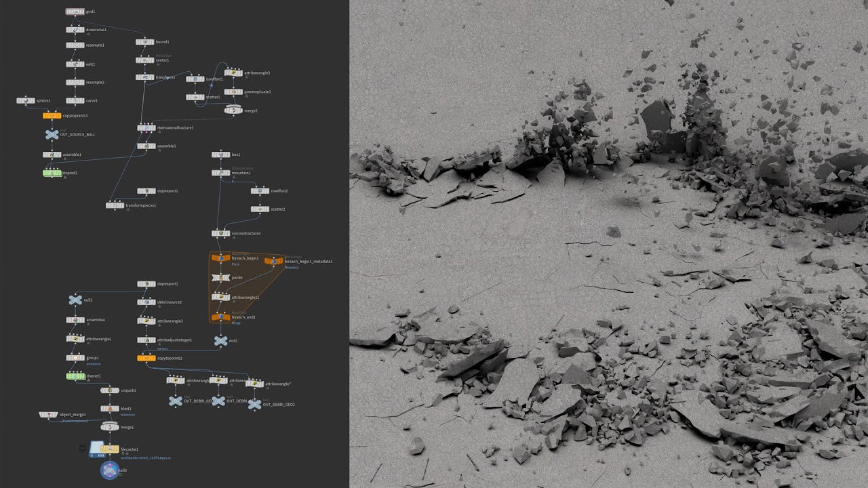Screen dimensions: 868x488
Task: Click the blast1 node
Action: [110, 409]
